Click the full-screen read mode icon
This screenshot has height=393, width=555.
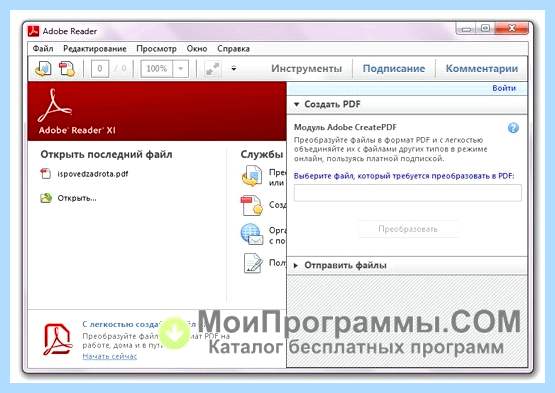(x=213, y=69)
